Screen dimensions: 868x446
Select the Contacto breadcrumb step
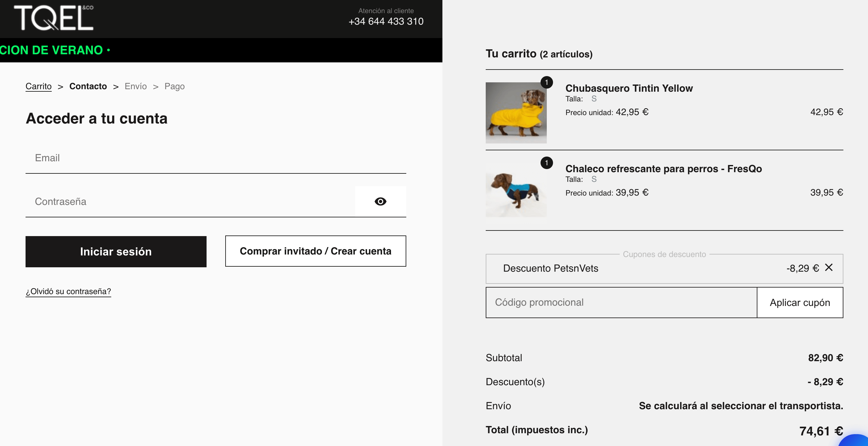88,86
